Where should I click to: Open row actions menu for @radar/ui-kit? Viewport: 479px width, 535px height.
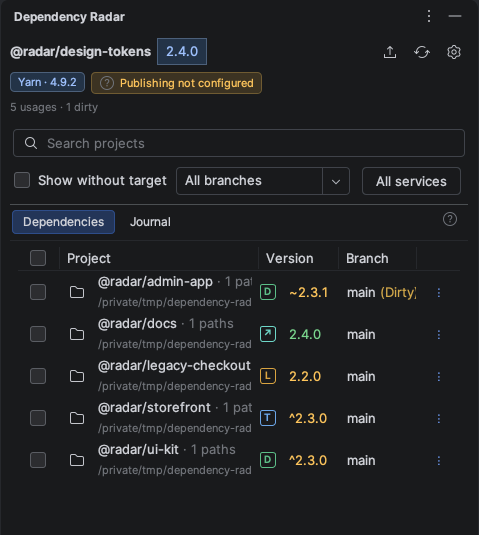439,461
